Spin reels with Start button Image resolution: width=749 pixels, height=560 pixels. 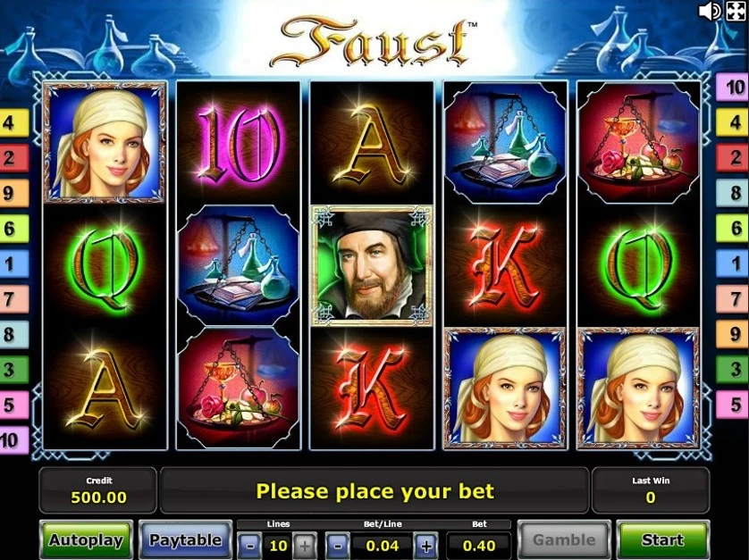tap(662, 540)
